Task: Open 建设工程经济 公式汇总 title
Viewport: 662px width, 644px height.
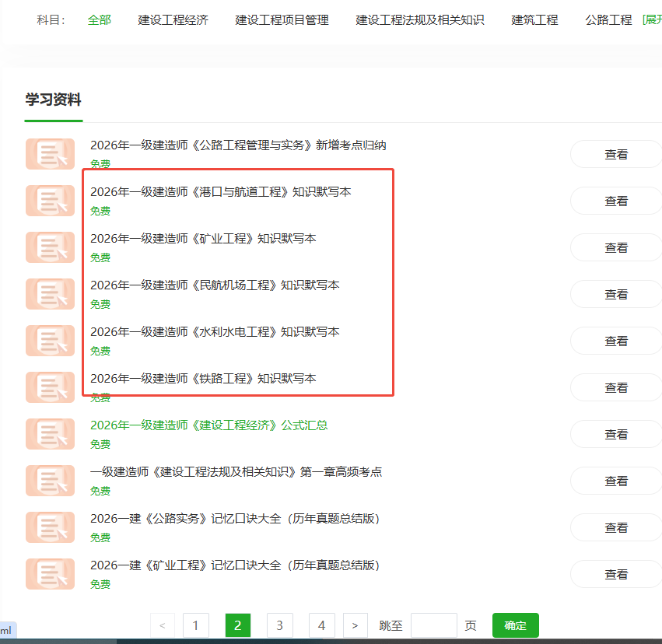Action: click(x=209, y=425)
